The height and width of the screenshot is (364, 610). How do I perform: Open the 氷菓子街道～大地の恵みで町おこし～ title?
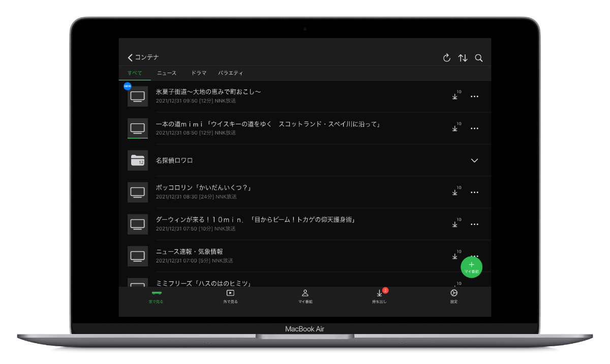pos(208,92)
